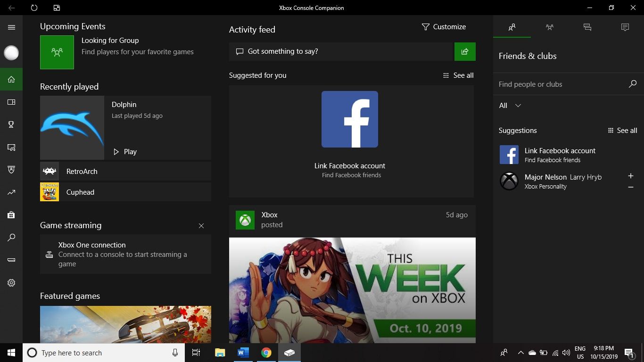Open the Dolphin game thumbnail

pos(72,128)
